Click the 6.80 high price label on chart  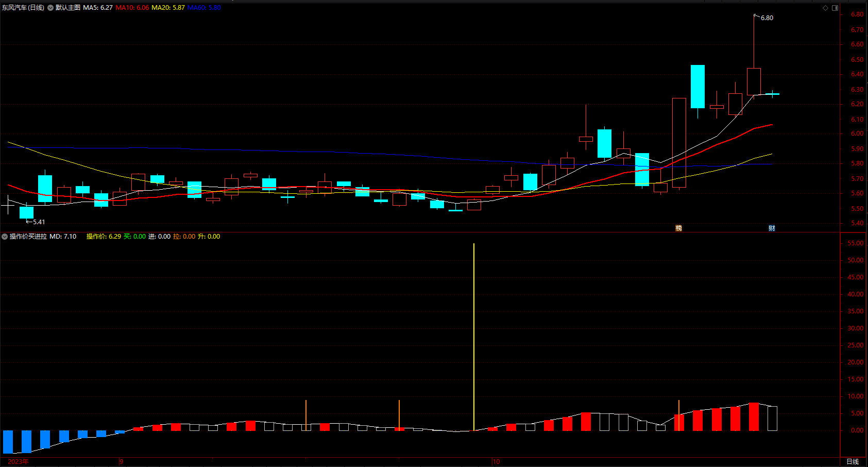click(x=767, y=18)
